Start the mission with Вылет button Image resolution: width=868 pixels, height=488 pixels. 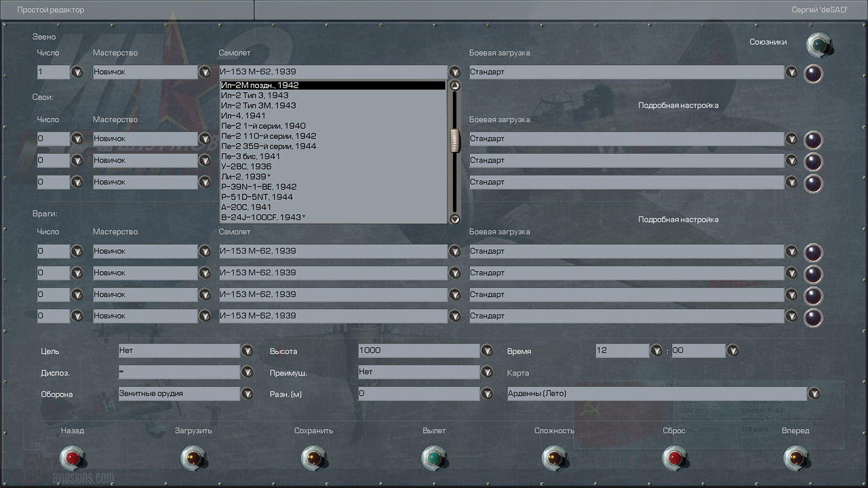point(433,458)
